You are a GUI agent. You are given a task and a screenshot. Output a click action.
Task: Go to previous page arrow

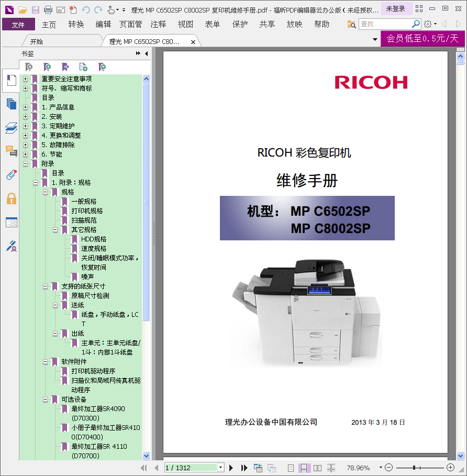click(x=156, y=468)
